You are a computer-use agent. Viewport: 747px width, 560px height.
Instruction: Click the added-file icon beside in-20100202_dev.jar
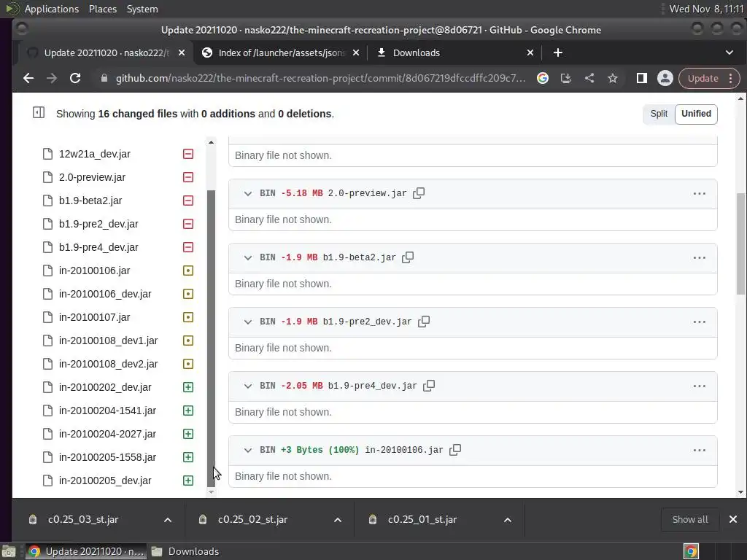[188, 387]
